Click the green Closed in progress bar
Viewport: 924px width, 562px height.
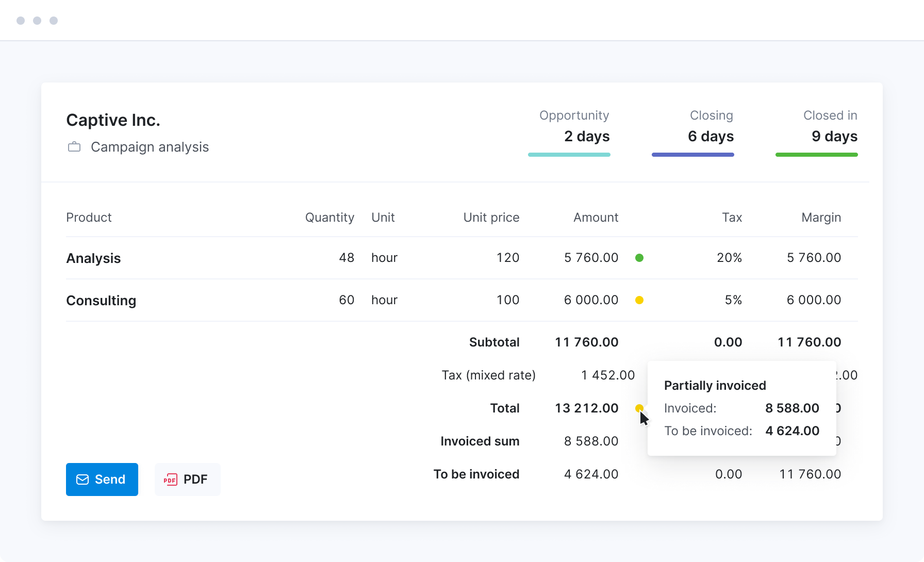click(816, 155)
